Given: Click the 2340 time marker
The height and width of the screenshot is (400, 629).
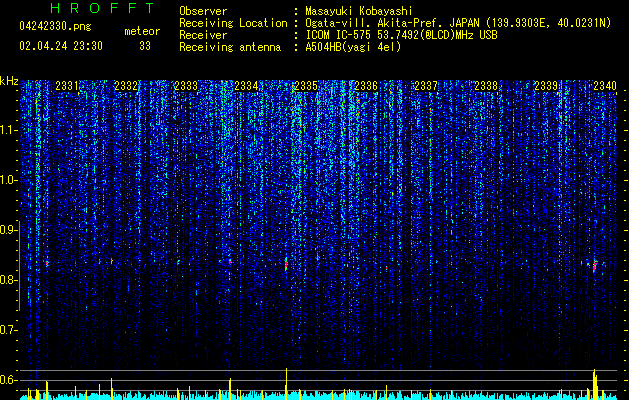Looking at the screenshot, I should pos(605,86).
